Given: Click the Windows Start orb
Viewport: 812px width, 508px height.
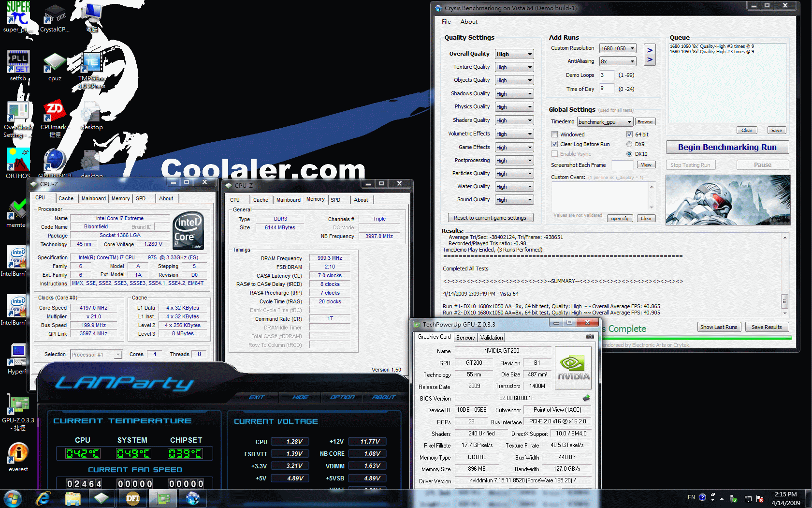Looking at the screenshot, I should pos(13,498).
